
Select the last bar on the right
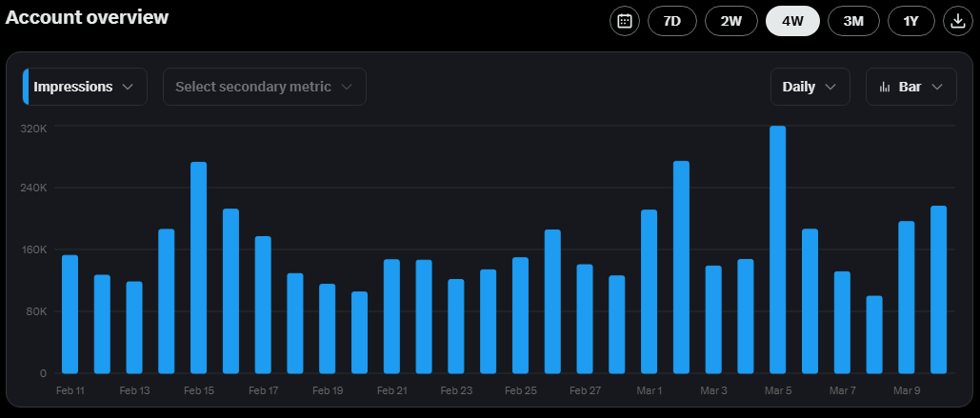tap(938, 289)
